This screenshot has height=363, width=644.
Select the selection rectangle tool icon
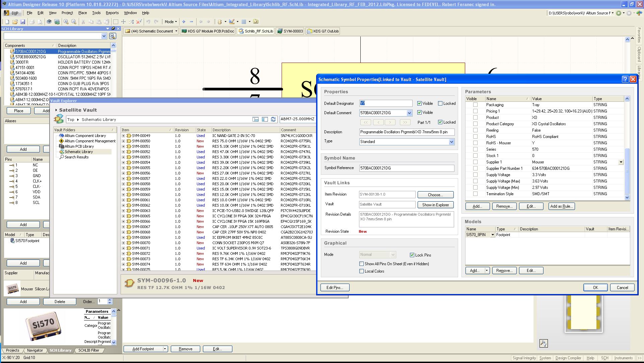click(x=116, y=22)
